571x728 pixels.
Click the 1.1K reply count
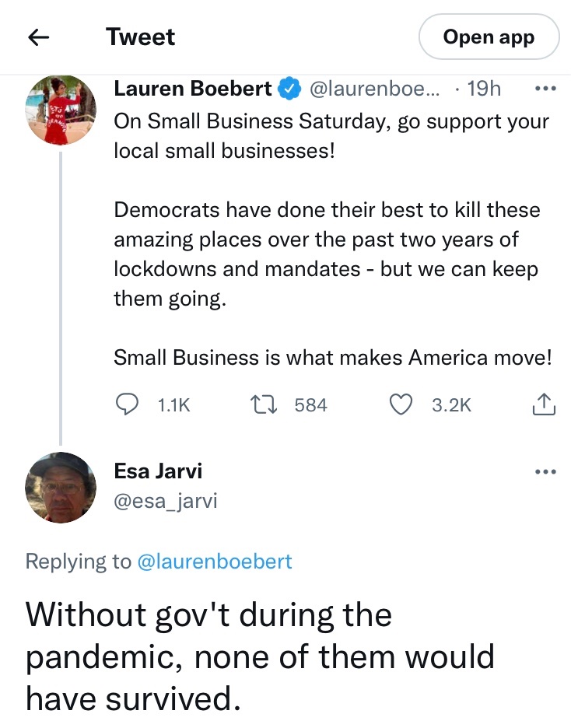[173, 404]
